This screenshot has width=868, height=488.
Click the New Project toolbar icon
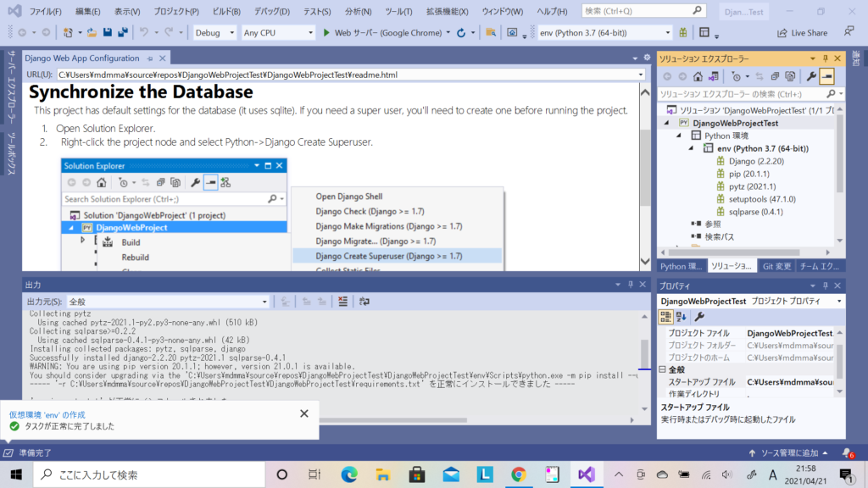pos(68,33)
